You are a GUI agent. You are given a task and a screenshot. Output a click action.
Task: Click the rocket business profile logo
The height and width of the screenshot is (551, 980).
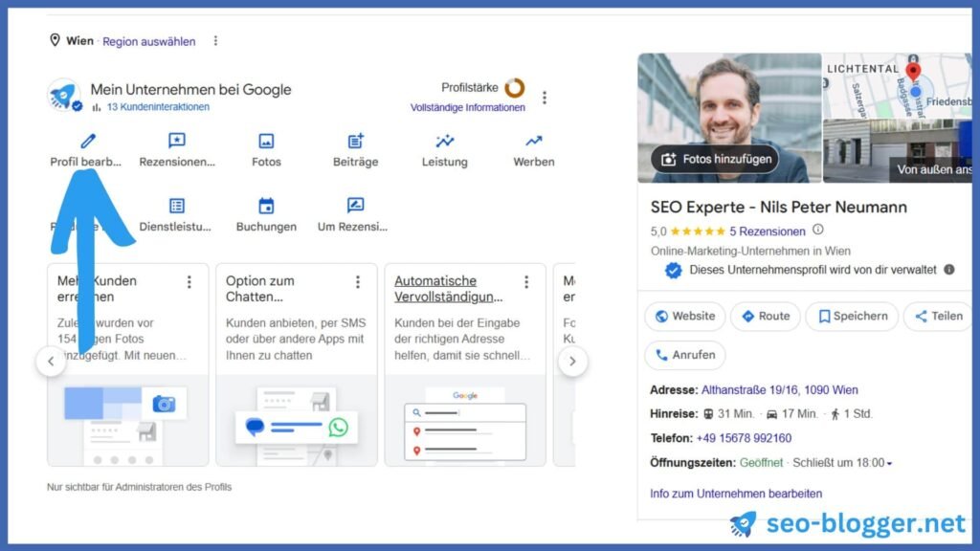[64, 96]
